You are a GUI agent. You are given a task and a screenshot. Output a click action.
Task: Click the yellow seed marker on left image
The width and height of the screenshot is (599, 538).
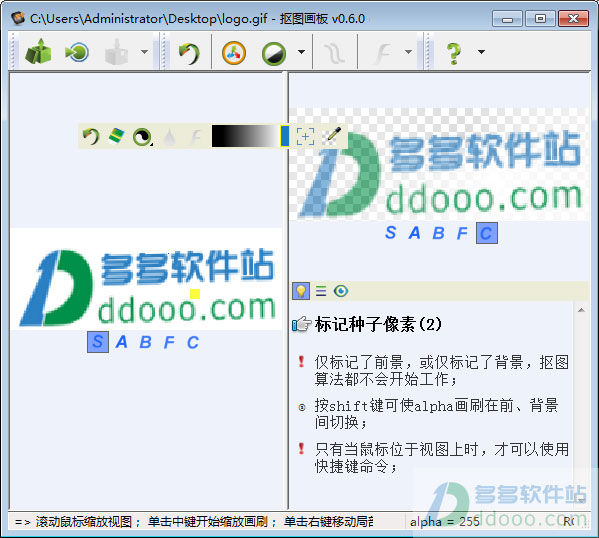(195, 294)
